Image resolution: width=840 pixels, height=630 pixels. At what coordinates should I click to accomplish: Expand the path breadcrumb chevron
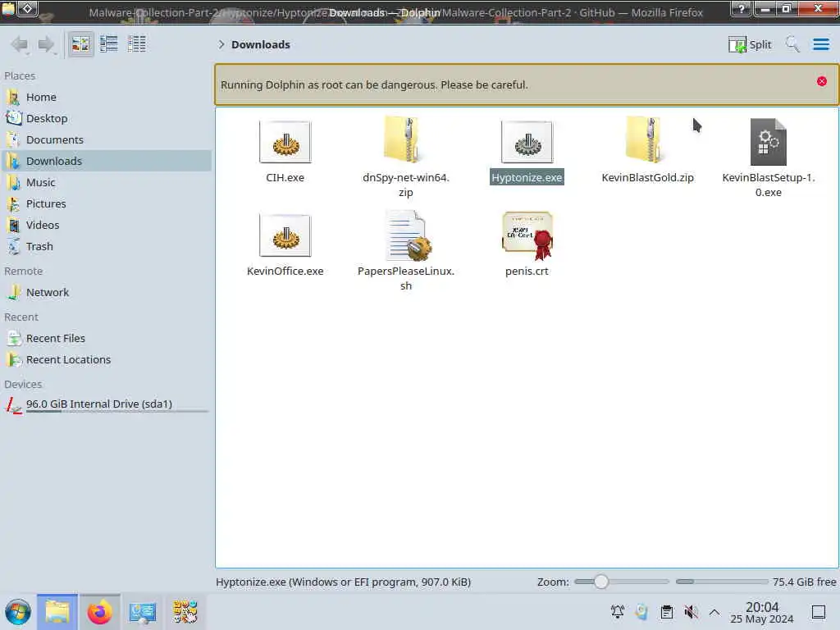pos(221,44)
